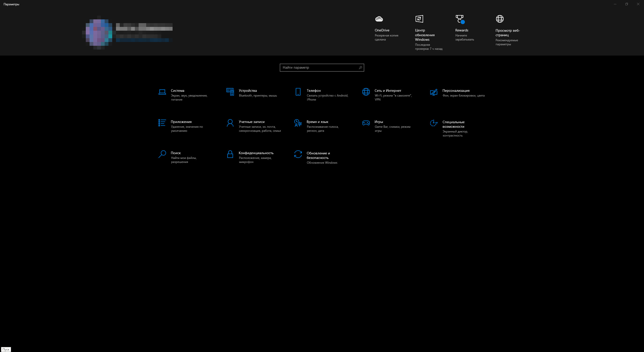The image size is (644, 352).
Task: Click the blurred user profile picture
Action: (x=99, y=33)
